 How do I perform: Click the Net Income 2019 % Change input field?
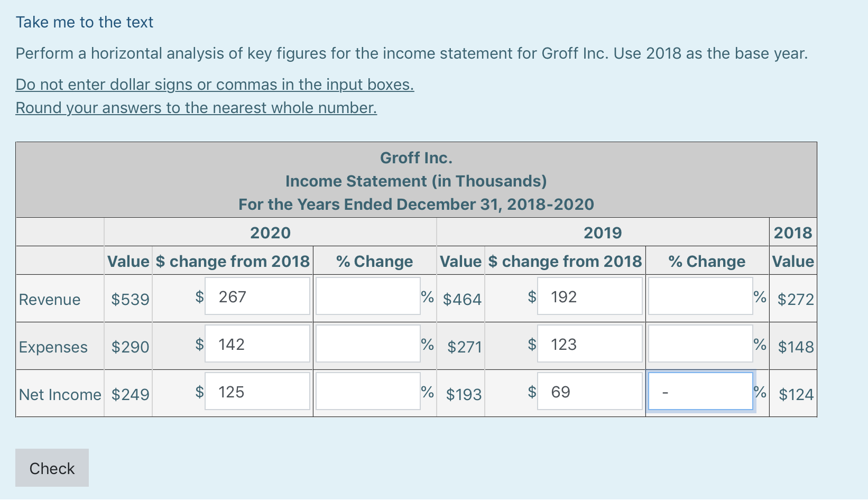coord(700,391)
